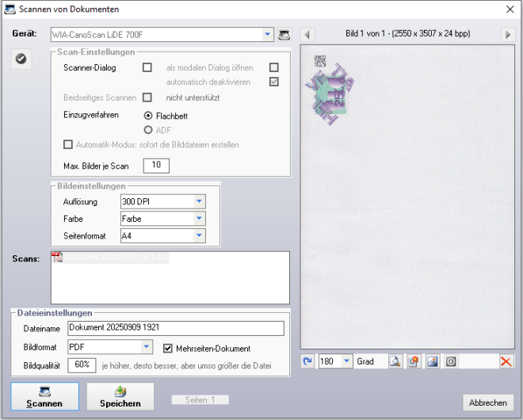This screenshot has height=420, width=523.
Task: Click into the Dateiname text field
Action: coord(174,328)
